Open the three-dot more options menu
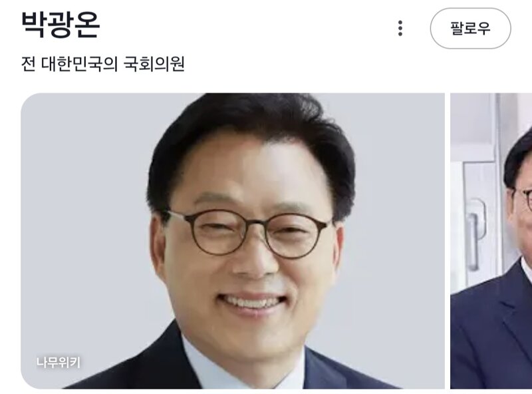 pyautogui.click(x=400, y=28)
